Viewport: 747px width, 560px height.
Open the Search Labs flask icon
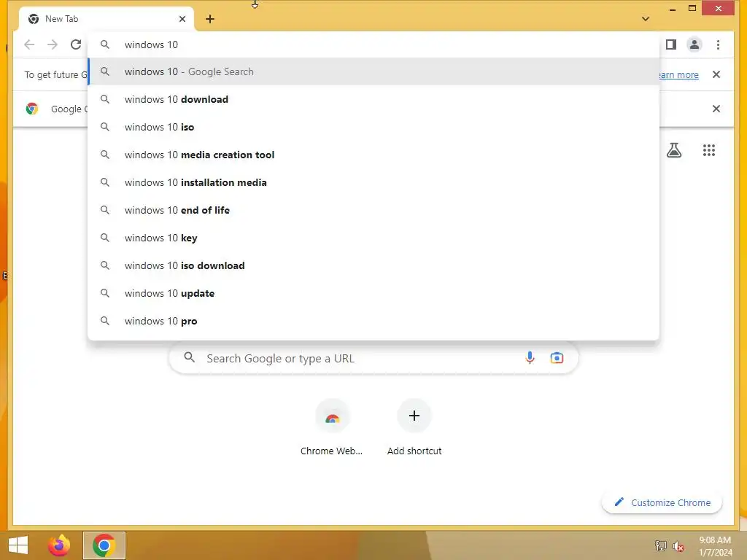[673, 150]
